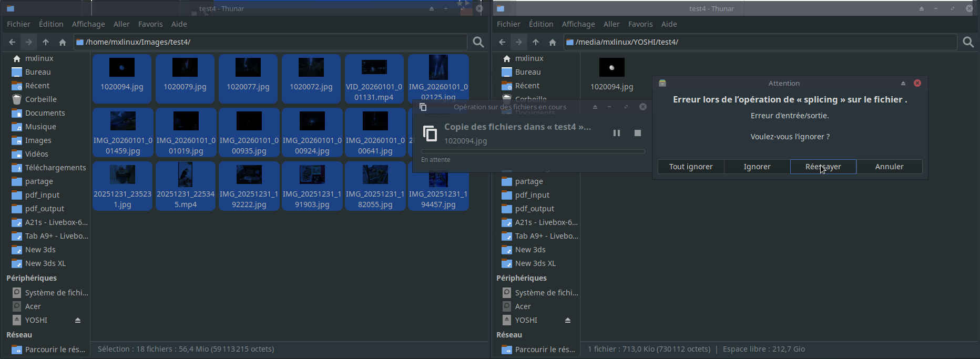Click the search icon in right Thunar window

[968, 42]
